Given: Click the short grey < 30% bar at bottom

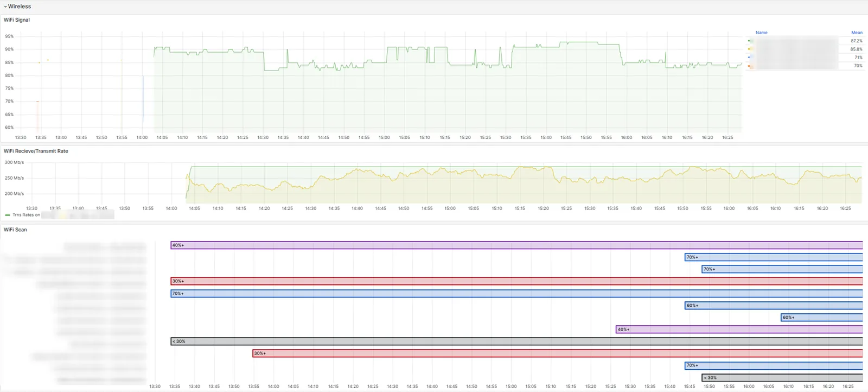Looking at the screenshot, I should [x=782, y=377].
